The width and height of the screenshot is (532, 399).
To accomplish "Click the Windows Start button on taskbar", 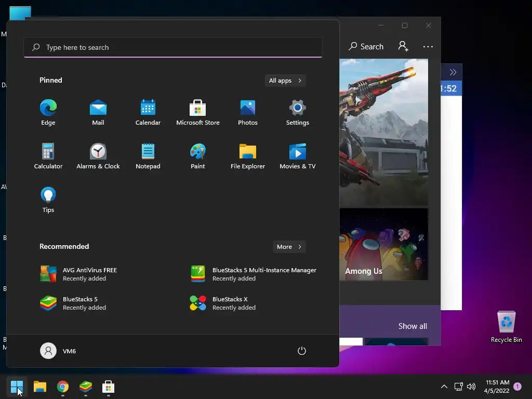I will tap(17, 387).
